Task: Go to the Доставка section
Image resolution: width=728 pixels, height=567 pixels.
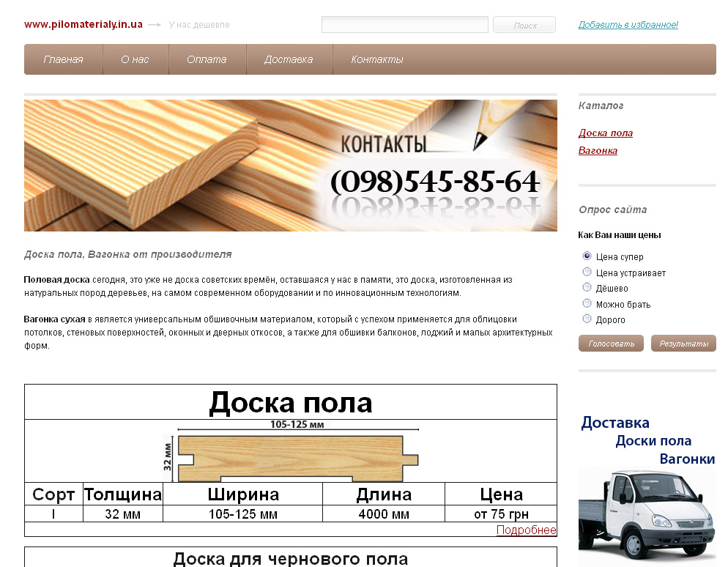Action: (289, 59)
